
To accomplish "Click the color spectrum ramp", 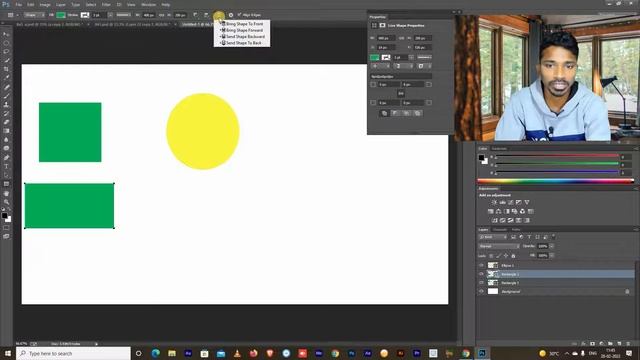I will click(x=556, y=181).
